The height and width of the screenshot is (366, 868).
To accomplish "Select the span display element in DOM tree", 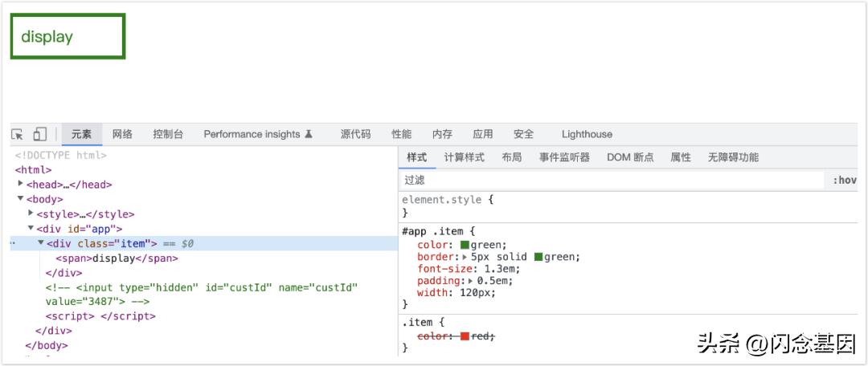I will tap(117, 258).
